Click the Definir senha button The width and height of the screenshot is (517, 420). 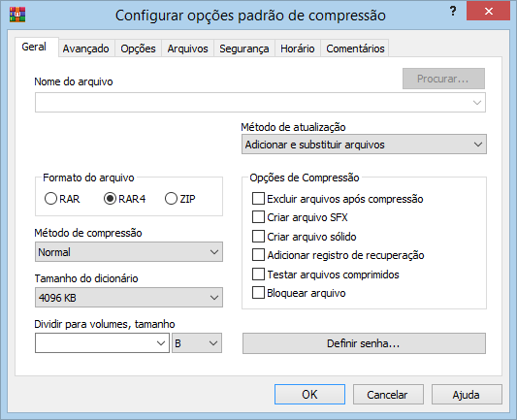364,343
